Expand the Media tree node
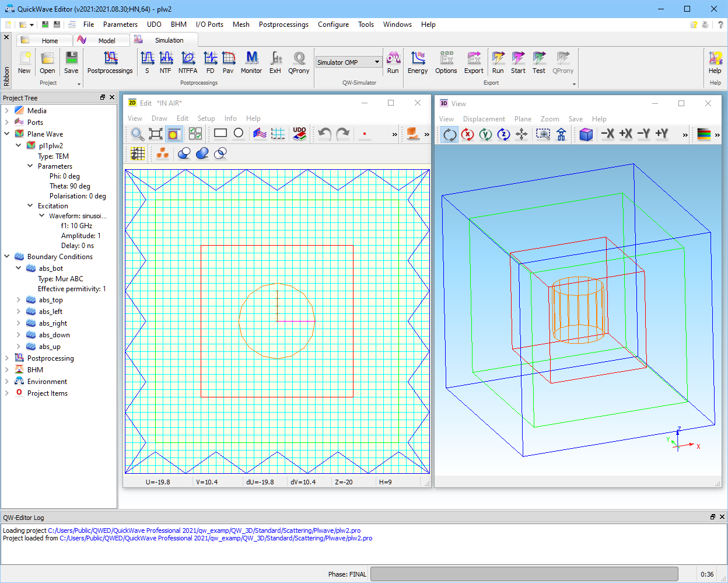Screen dimensions: 728x583 7,110
